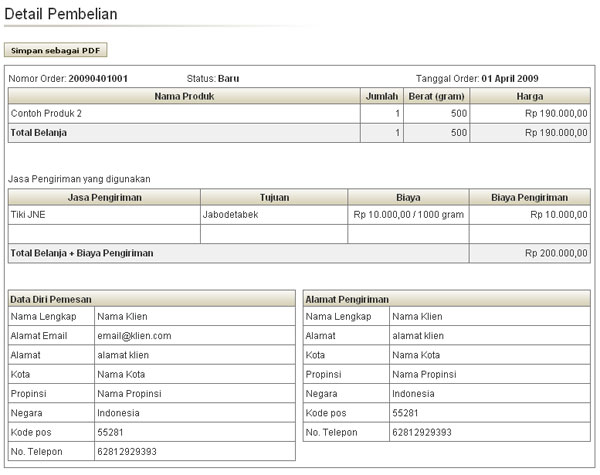The height and width of the screenshot is (475, 600).
Task: Click the Tujuan column header
Action: [274, 198]
